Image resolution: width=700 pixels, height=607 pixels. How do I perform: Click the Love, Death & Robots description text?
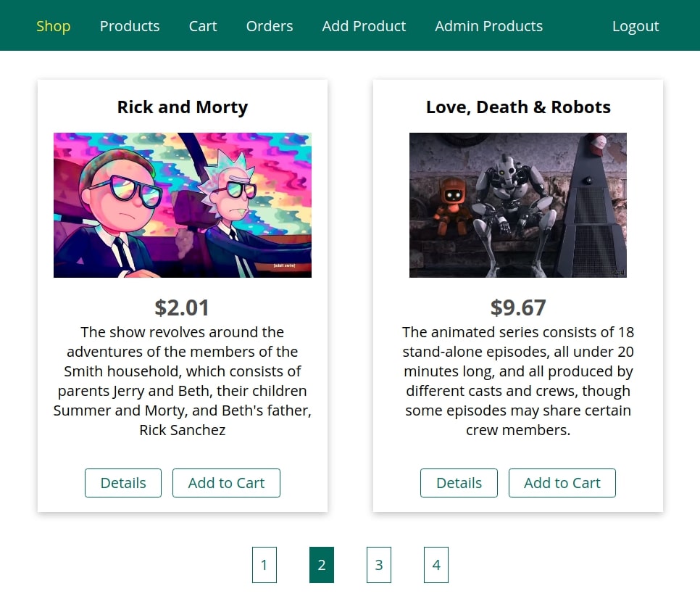click(518, 381)
